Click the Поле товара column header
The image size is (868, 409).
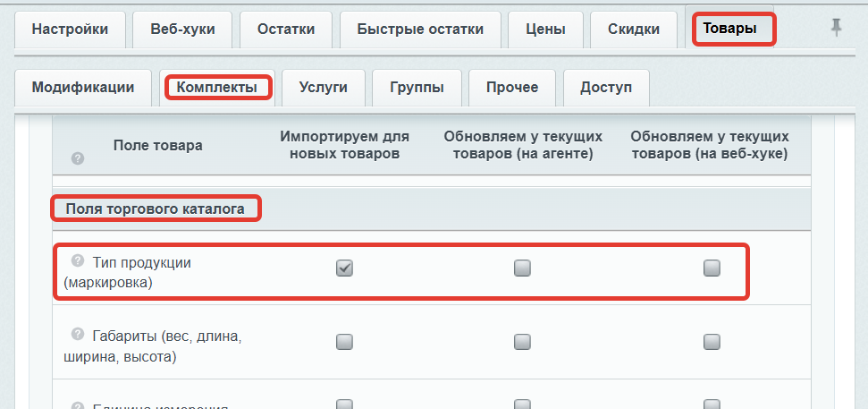pyautogui.click(x=157, y=146)
